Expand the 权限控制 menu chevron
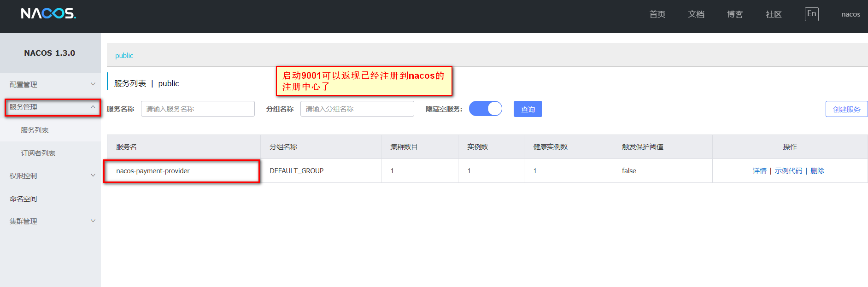 point(93,176)
